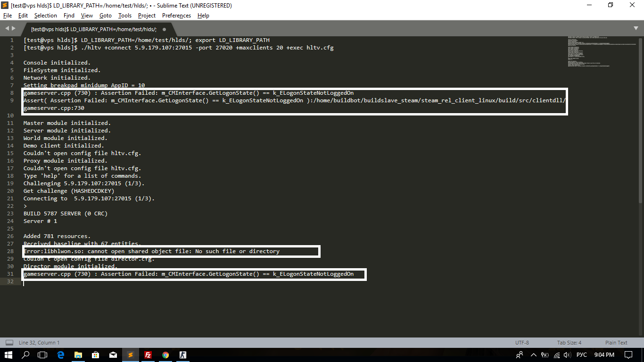Open the UTF-8 encoding selector
Viewport: 644px width, 362px height.
coord(522,343)
